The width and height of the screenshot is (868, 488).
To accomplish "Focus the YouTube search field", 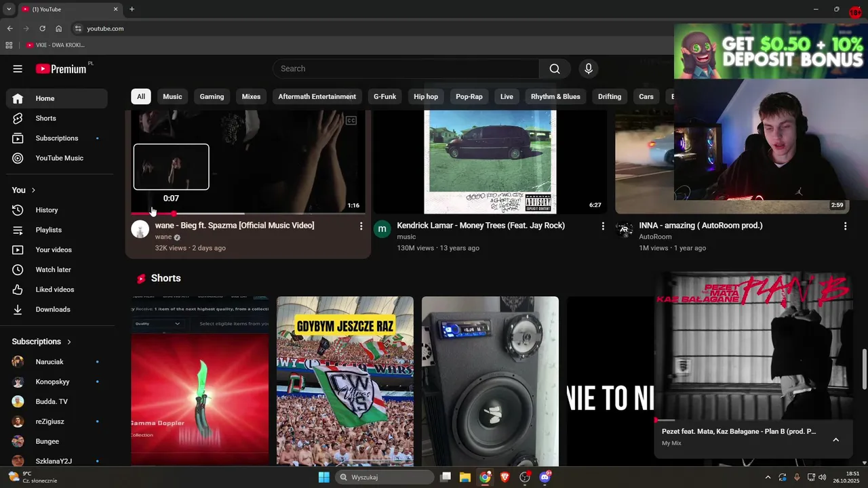I will click(406, 68).
